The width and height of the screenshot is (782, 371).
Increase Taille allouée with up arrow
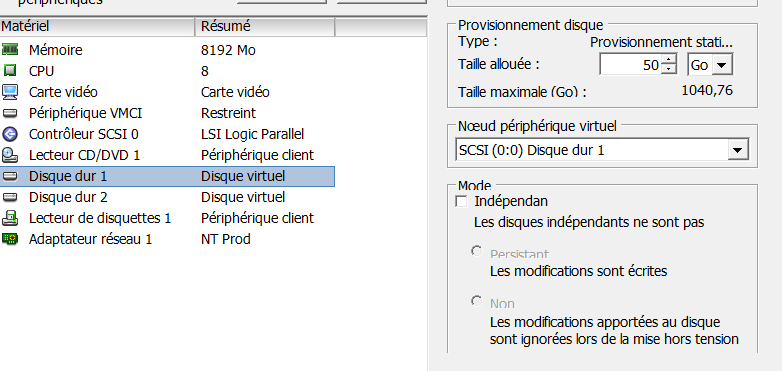(x=669, y=59)
